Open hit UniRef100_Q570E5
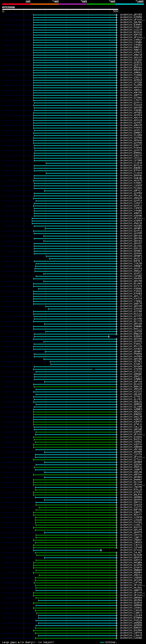This screenshot has height=644, width=146. point(131,15)
